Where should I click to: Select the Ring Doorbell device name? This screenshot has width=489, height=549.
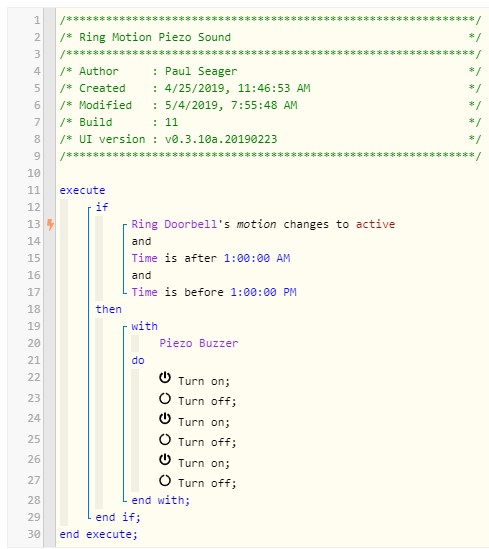point(174,224)
